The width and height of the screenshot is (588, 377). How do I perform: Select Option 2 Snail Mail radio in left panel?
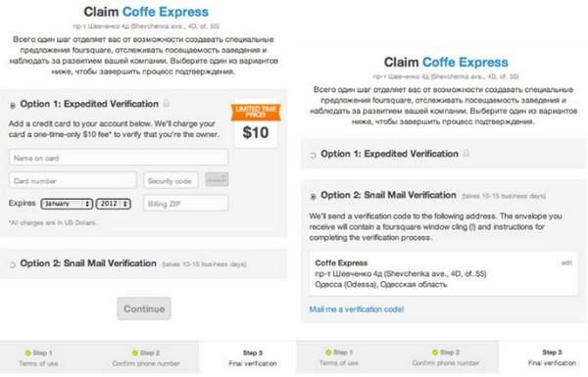coord(13,265)
